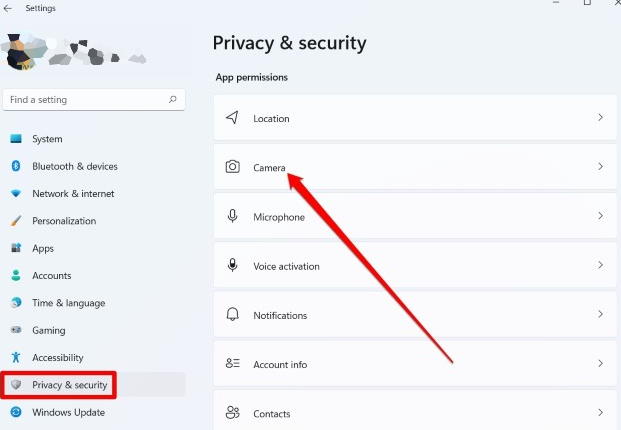Image resolution: width=621 pixels, height=430 pixels.
Task: Click the Contacts people icon
Action: tap(232, 413)
